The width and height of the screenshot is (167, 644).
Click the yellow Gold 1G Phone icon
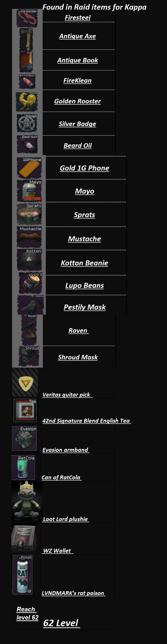coord(29,168)
